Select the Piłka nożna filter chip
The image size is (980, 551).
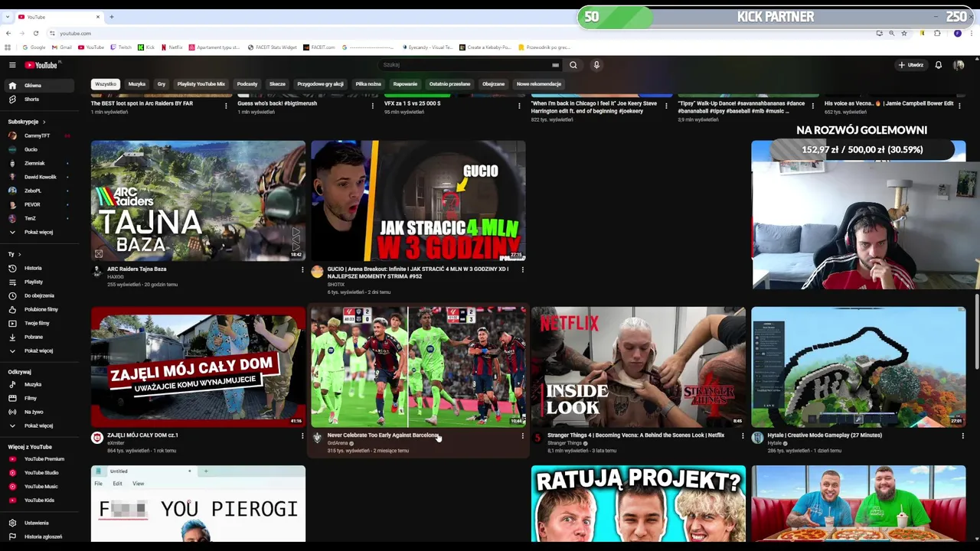tap(368, 84)
